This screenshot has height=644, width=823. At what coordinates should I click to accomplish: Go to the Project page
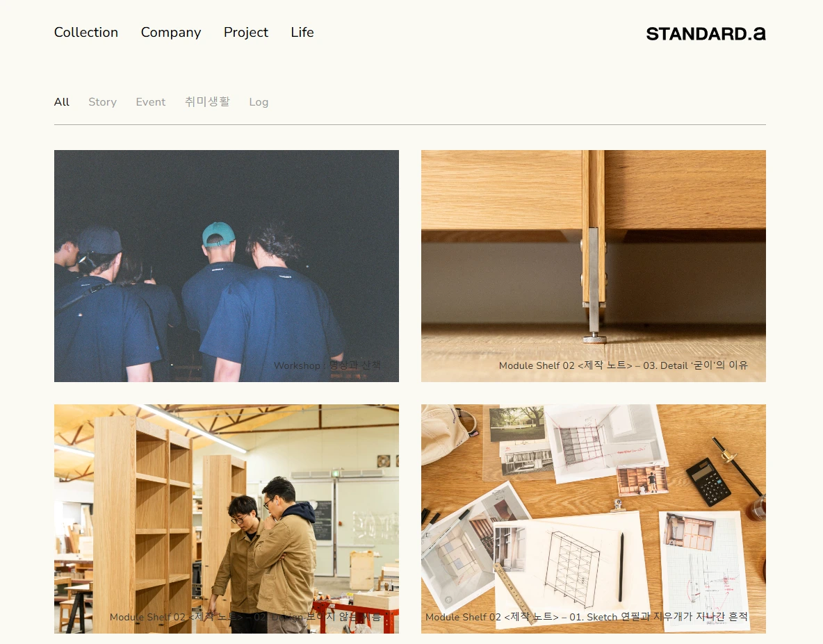point(245,33)
